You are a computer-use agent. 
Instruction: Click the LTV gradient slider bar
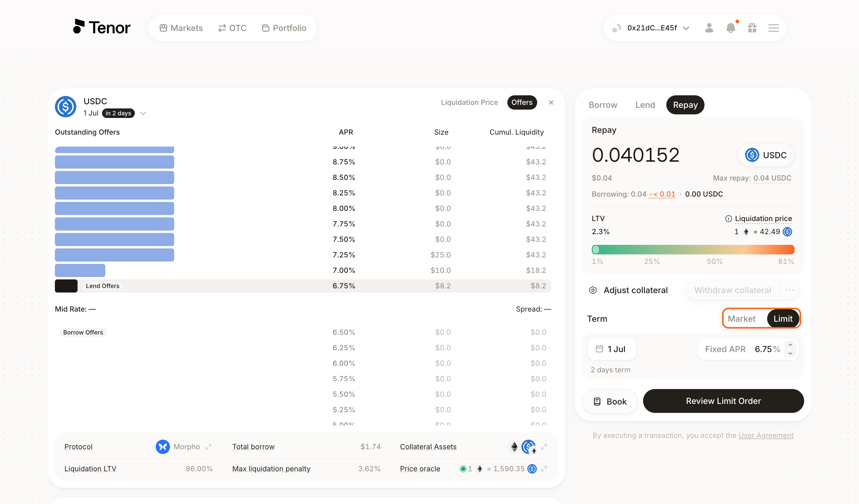point(693,250)
